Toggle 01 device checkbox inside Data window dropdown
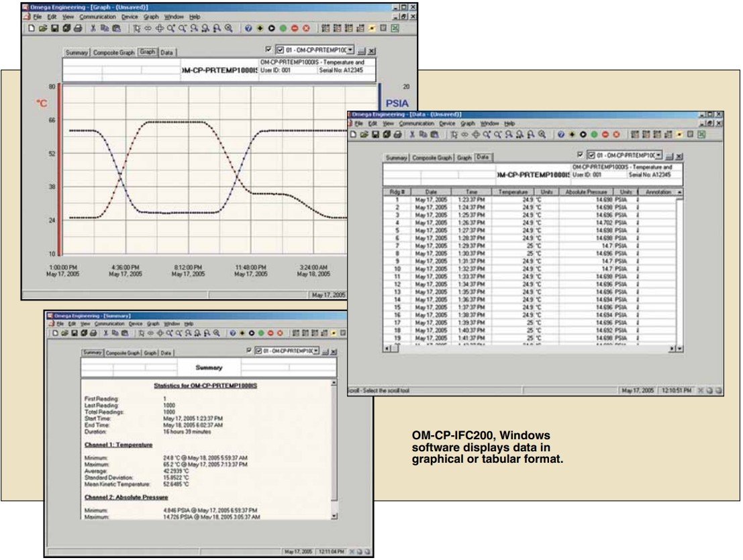Image resolution: width=743 pixels, height=560 pixels. click(x=591, y=156)
